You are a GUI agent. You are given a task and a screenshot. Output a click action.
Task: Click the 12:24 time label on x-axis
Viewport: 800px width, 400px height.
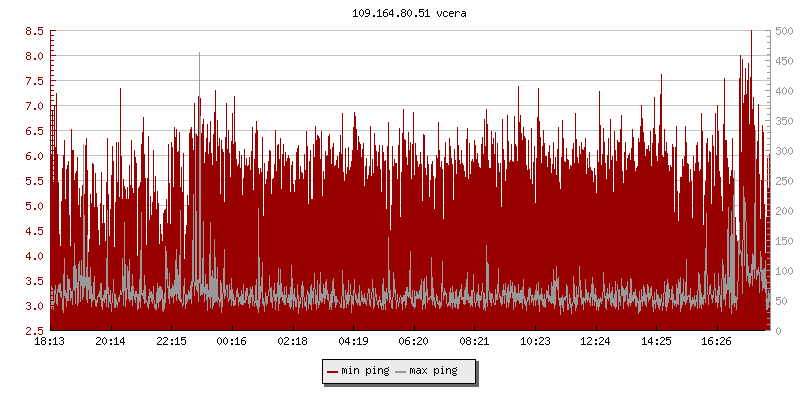[x=596, y=342]
